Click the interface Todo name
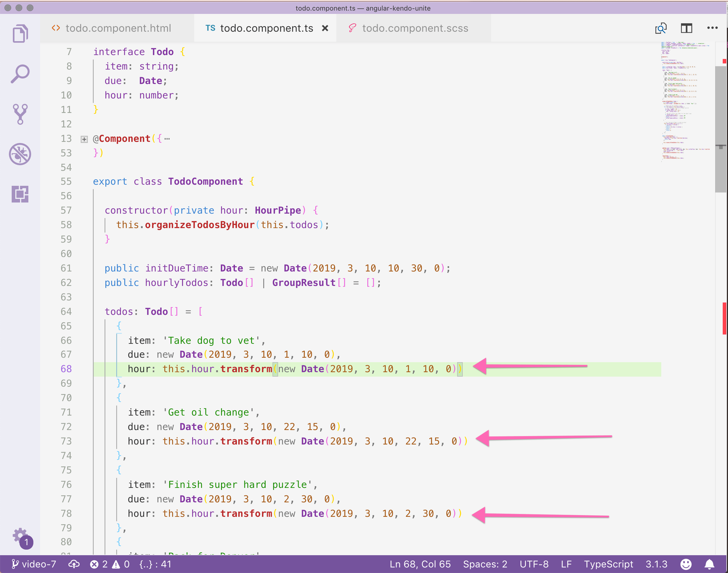The height and width of the screenshot is (573, 728). click(162, 52)
